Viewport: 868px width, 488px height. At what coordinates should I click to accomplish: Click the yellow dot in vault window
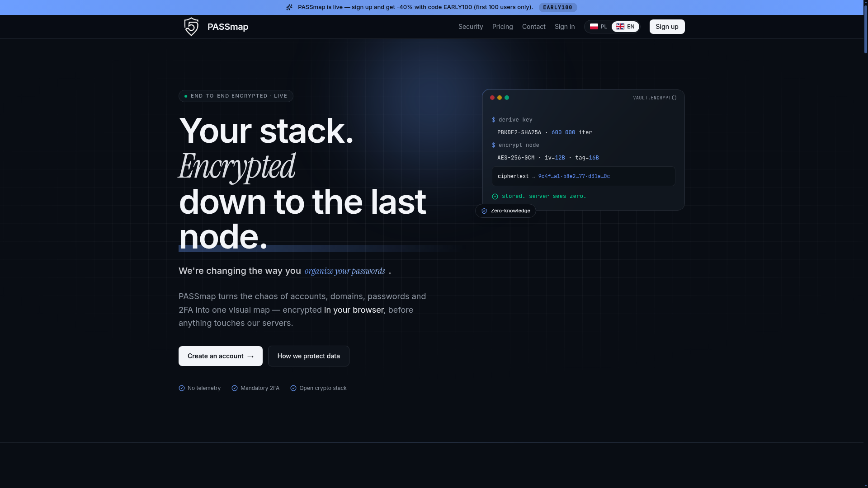500,98
